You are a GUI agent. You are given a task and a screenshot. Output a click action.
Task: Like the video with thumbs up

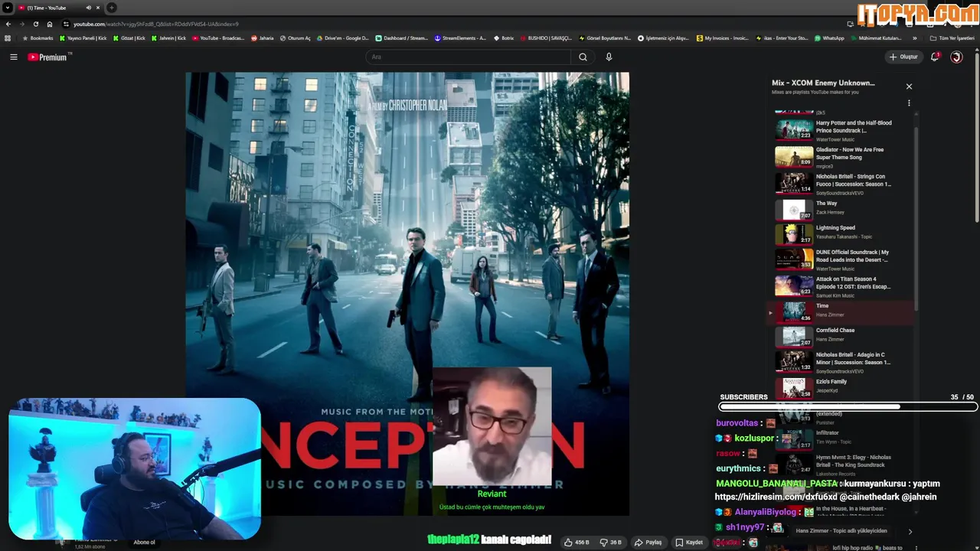point(576,542)
